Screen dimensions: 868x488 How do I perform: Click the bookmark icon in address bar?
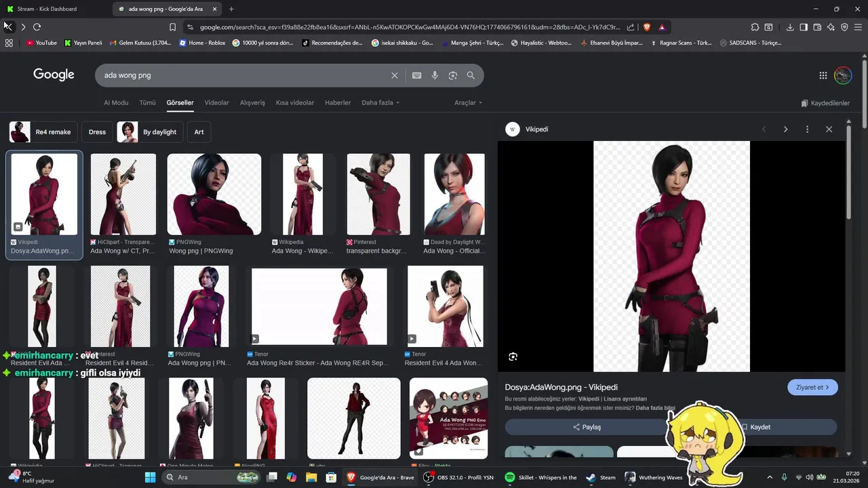pos(172,27)
